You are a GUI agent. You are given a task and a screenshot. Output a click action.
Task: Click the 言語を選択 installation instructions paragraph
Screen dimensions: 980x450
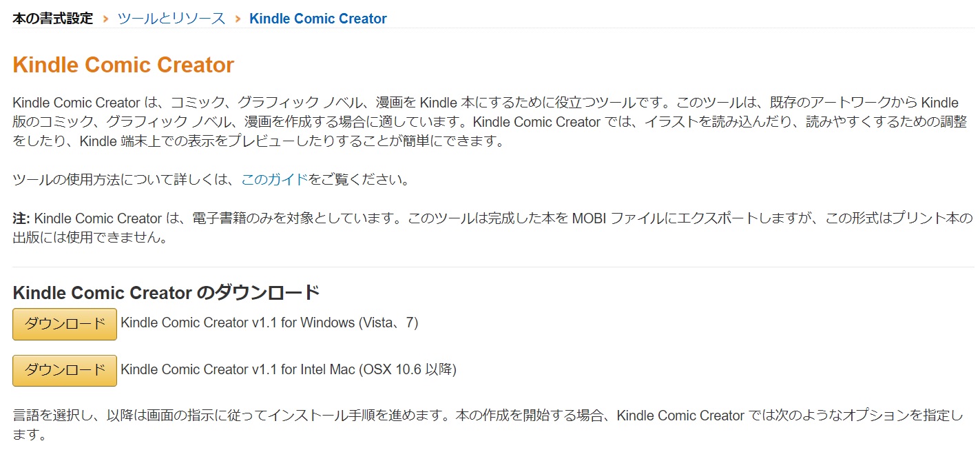coord(482,422)
